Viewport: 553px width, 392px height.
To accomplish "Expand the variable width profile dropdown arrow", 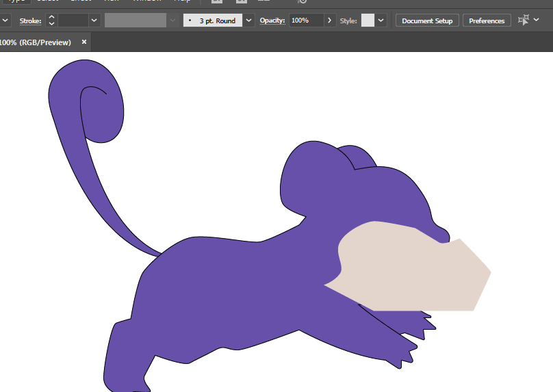I will point(172,21).
